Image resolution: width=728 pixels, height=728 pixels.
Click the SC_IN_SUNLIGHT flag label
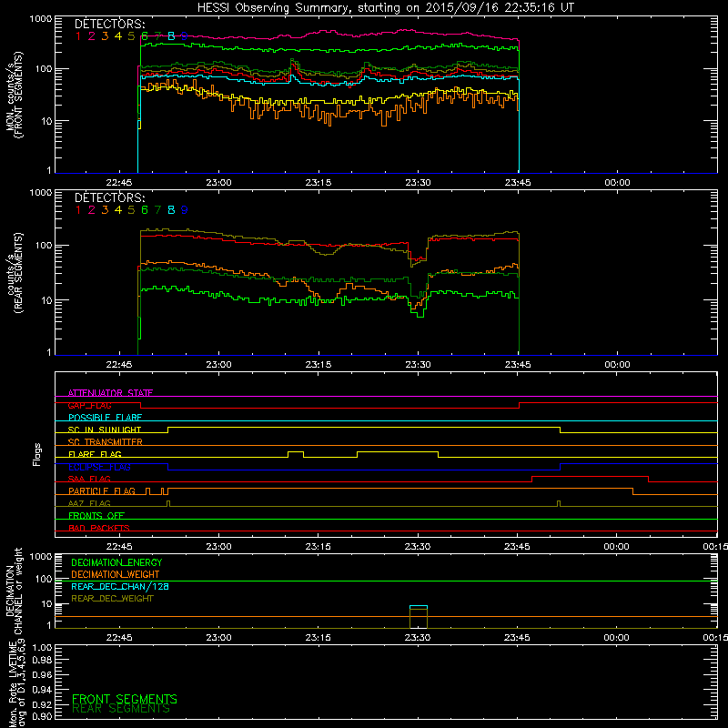click(x=105, y=430)
